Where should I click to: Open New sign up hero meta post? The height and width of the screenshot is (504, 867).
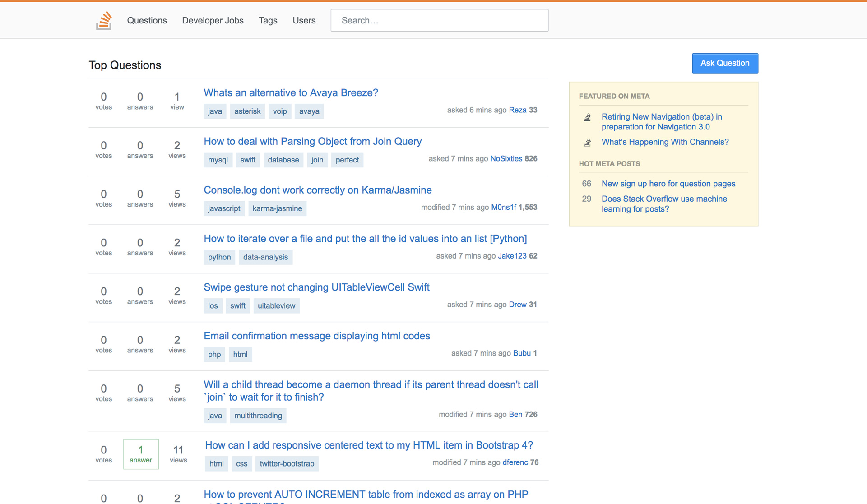pos(668,184)
